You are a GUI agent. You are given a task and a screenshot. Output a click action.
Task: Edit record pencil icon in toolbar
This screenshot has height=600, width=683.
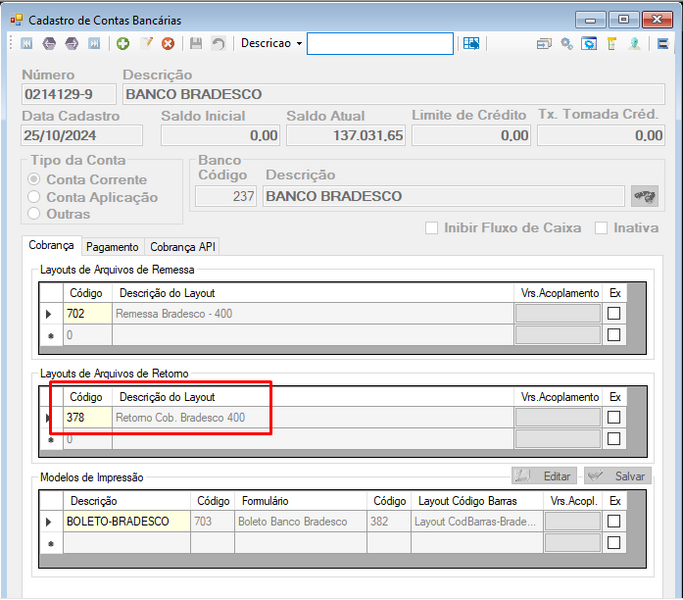[146, 43]
